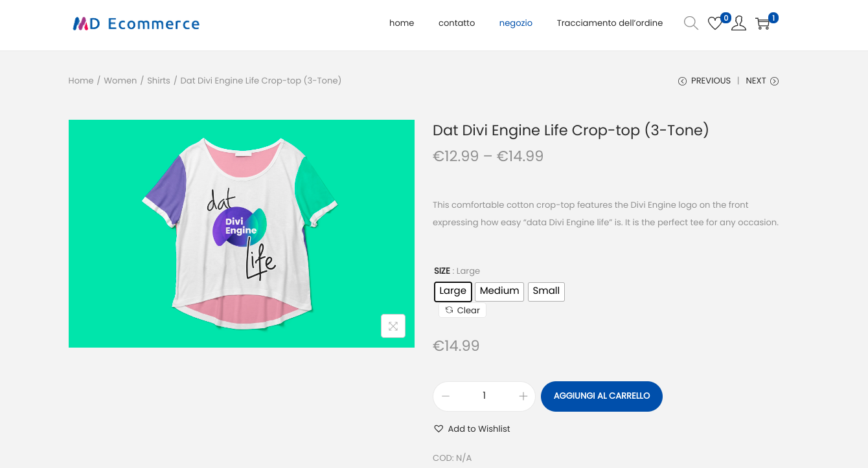Click the quantity input field
Image resolution: width=868 pixels, height=468 pixels.
tap(484, 396)
